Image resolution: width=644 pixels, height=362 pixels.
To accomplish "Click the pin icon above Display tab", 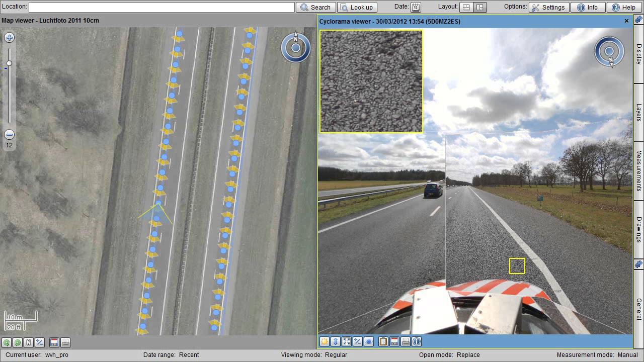I will coord(638,19).
